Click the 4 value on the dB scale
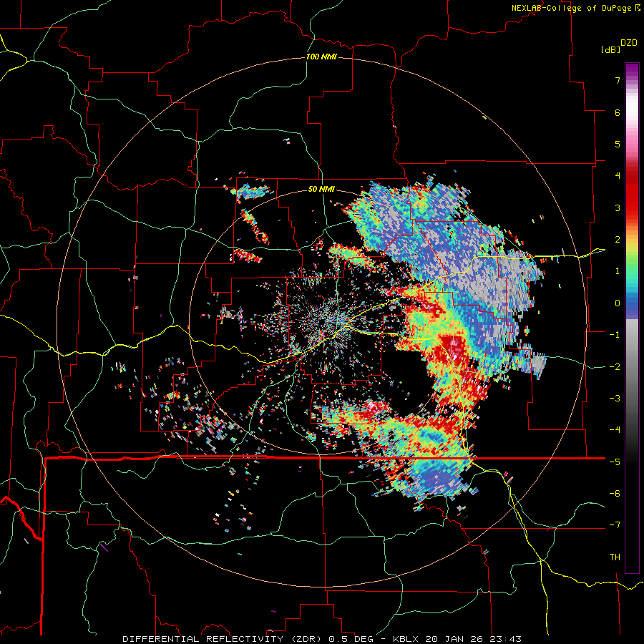This screenshot has height=644, width=644. 618,176
